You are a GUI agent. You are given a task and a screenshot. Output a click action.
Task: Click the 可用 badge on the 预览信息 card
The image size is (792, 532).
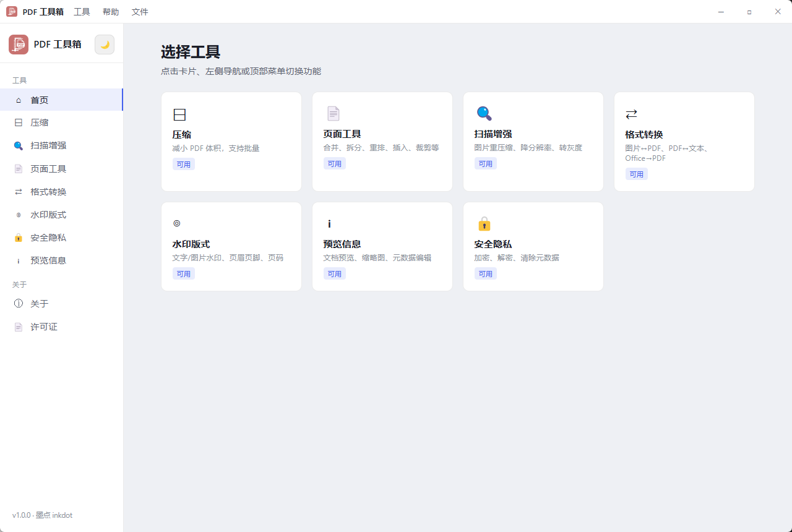coord(335,274)
